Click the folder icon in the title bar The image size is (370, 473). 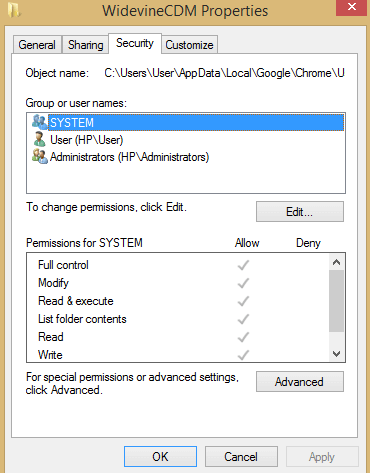(x=14, y=10)
